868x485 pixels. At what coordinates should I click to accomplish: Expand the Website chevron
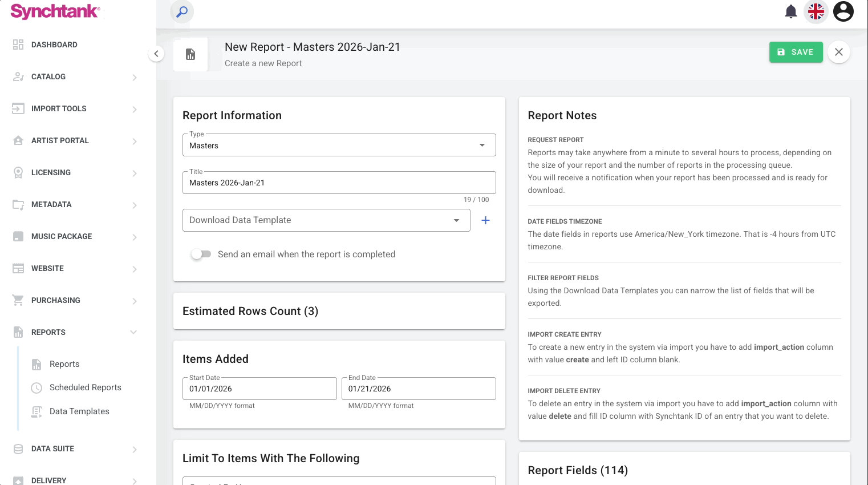(135, 269)
